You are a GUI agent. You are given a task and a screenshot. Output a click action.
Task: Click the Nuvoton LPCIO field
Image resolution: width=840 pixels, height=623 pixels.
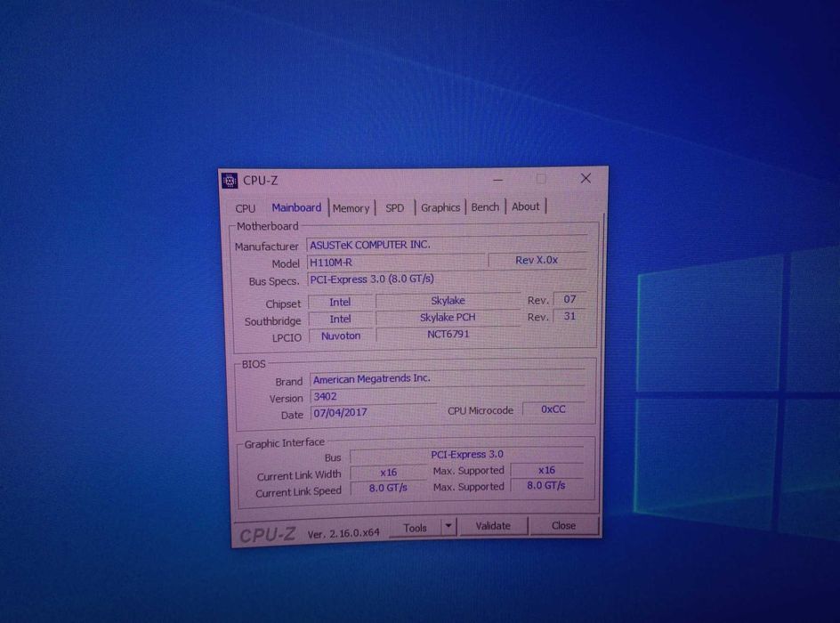coord(341,336)
